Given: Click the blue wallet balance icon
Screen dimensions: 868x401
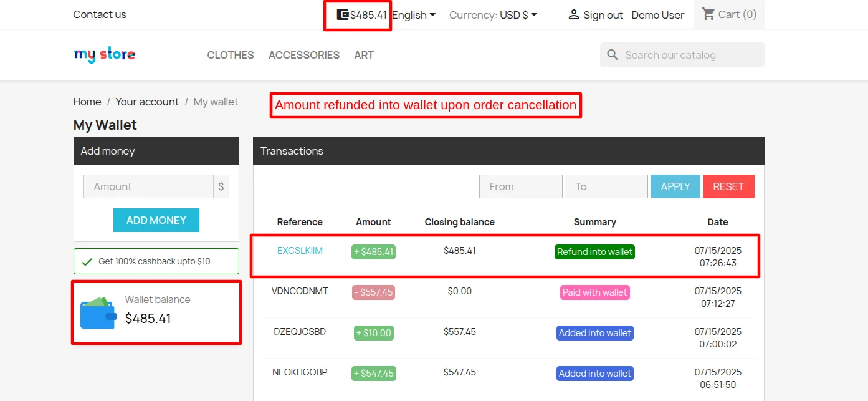Looking at the screenshot, I should pyautogui.click(x=98, y=312).
